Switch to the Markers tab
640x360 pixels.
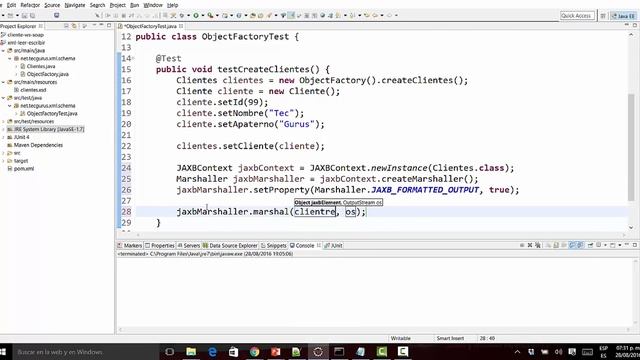coord(130,246)
